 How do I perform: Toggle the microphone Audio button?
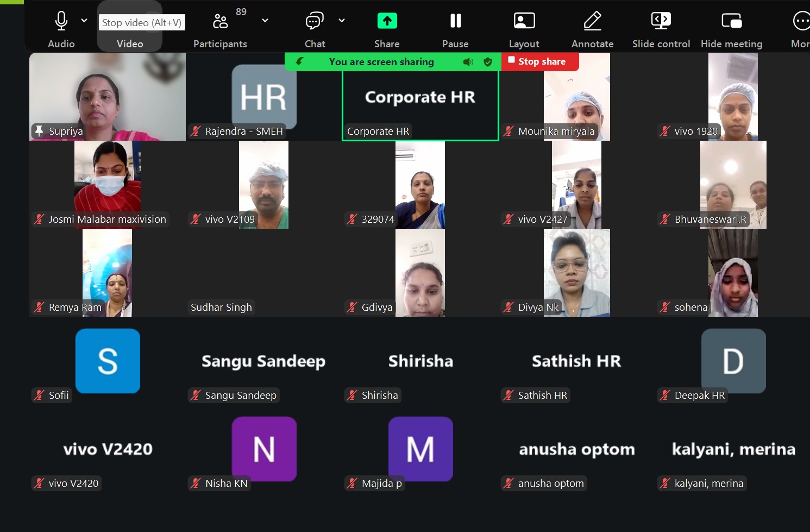[x=61, y=21]
